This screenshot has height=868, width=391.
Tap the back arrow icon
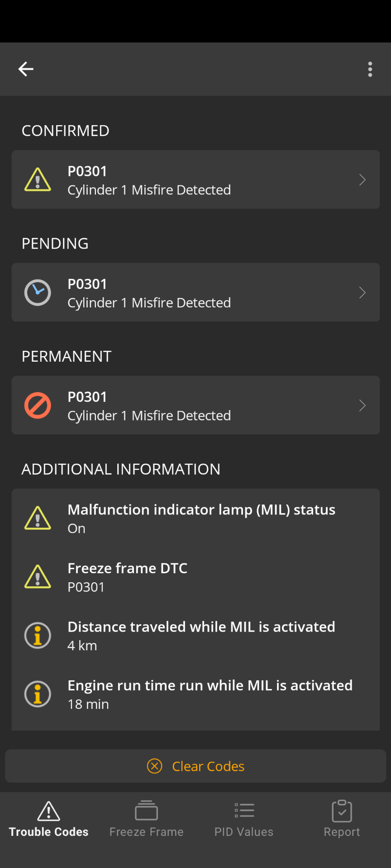(x=26, y=69)
